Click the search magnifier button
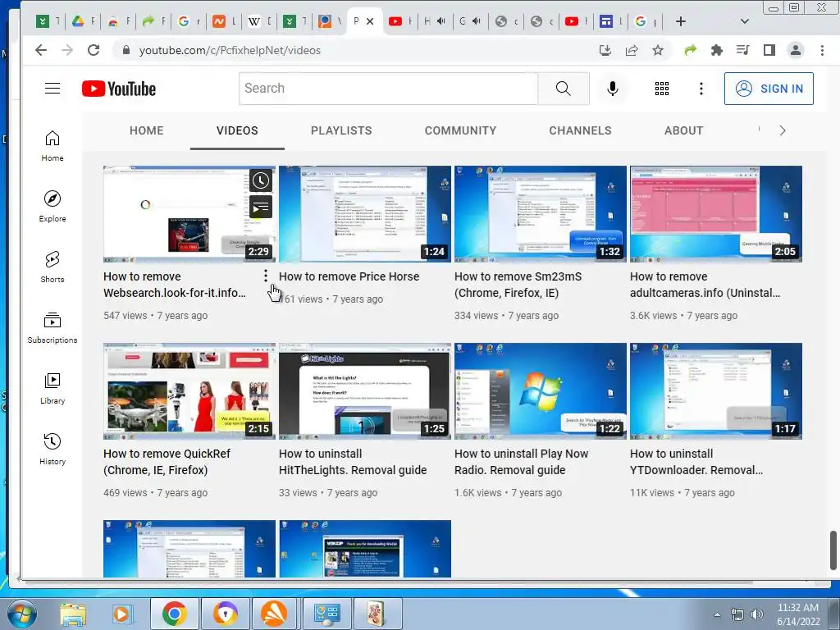 click(x=563, y=89)
